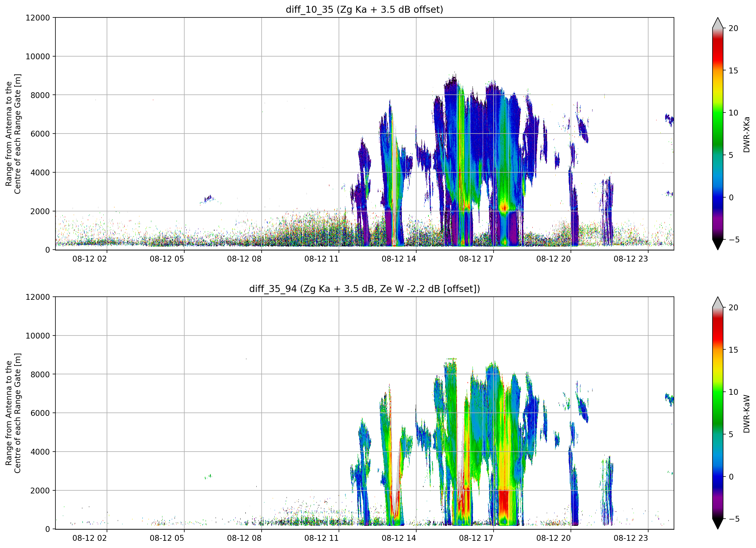The image size is (756, 548).
Task: Select the 5 tick on the DWR-KaW colorbar
Action: tap(731, 434)
